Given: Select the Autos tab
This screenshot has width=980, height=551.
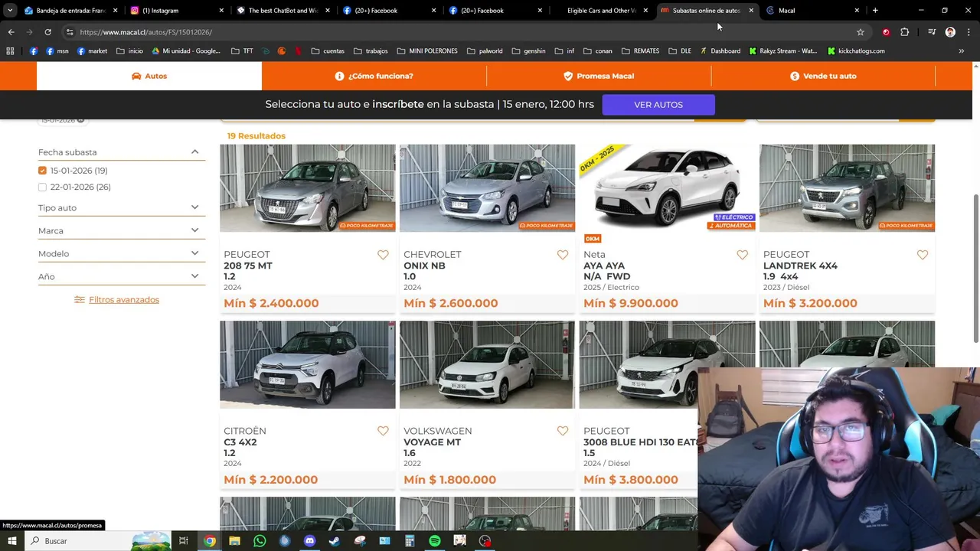Looking at the screenshot, I should pos(149,76).
